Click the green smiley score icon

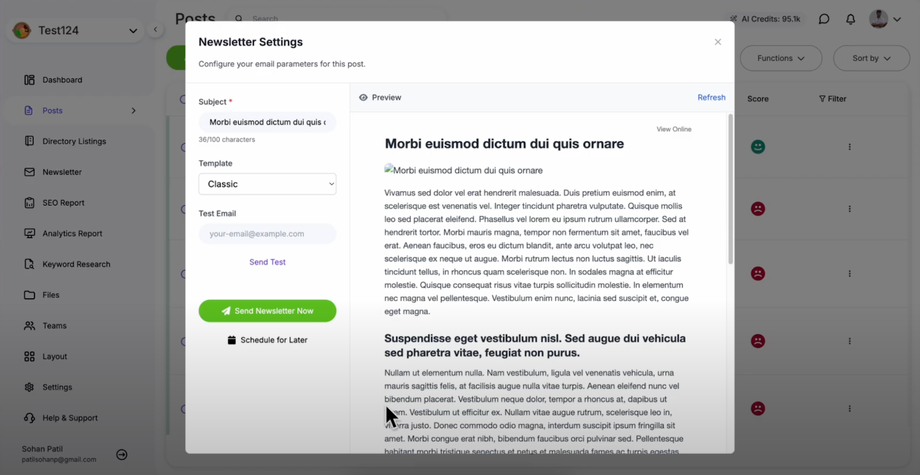pyautogui.click(x=758, y=147)
